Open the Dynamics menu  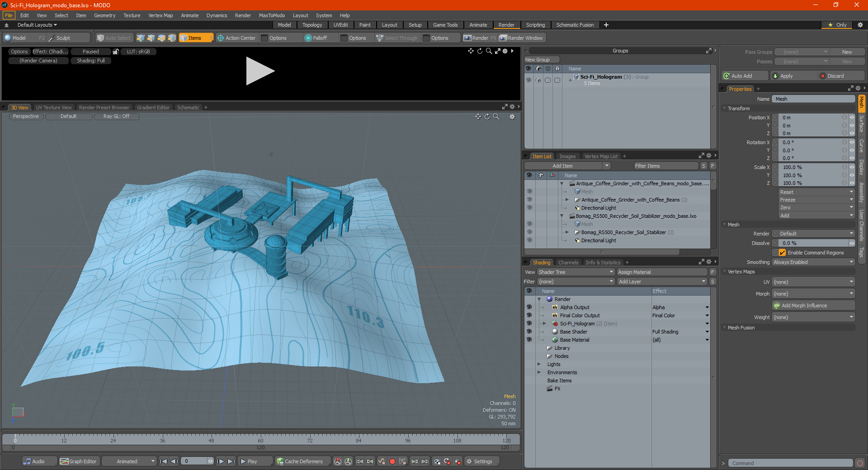coord(217,15)
